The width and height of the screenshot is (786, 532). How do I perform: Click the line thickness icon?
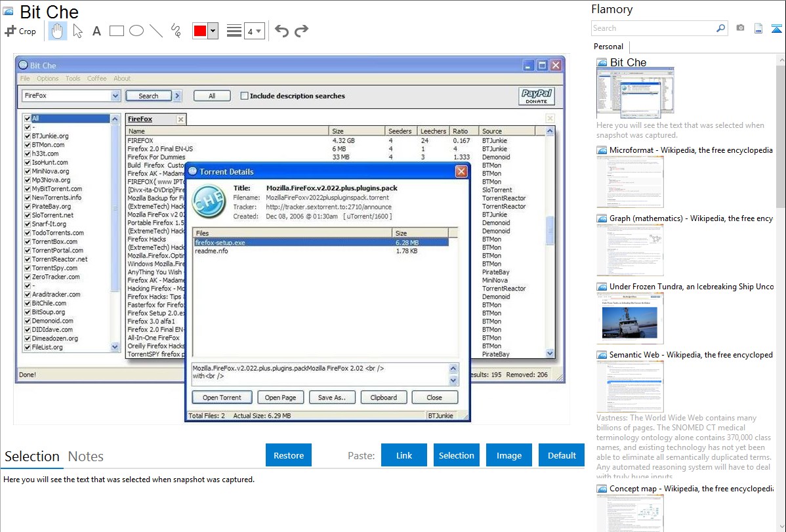pos(234,31)
